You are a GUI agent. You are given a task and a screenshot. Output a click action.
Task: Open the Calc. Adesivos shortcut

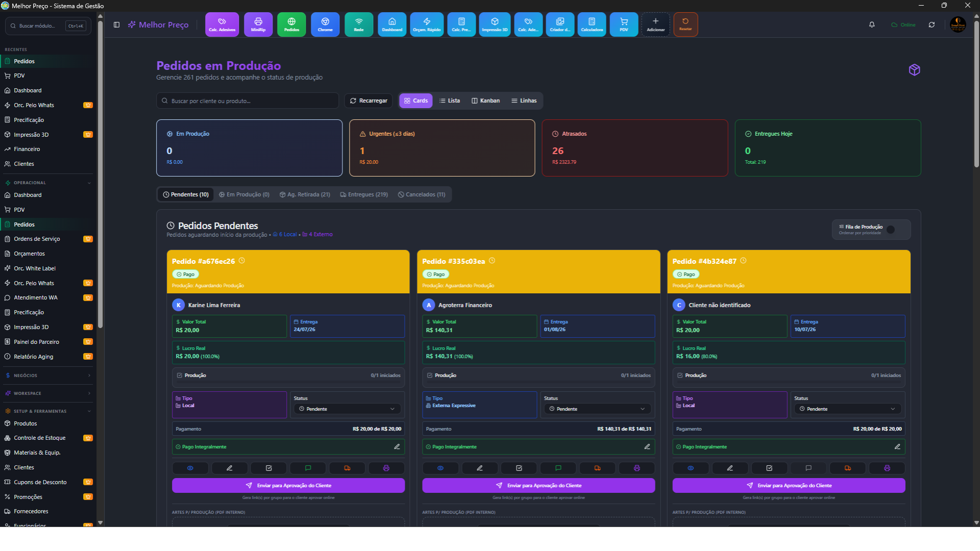point(222,24)
